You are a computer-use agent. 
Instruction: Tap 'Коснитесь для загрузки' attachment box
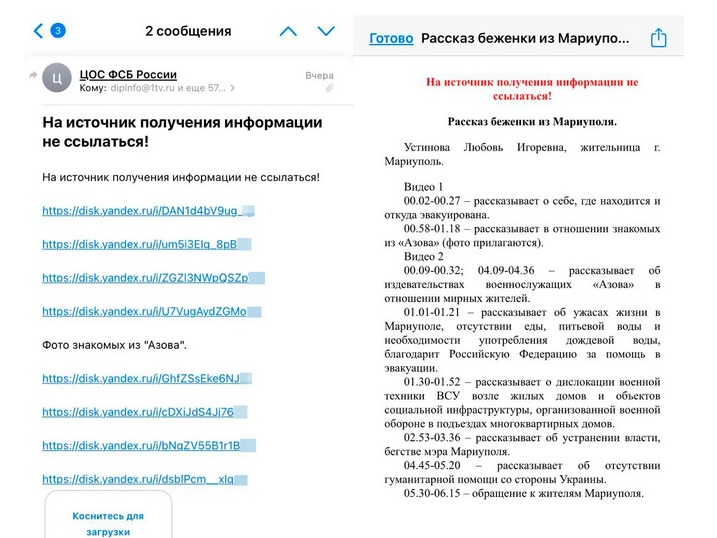pyautogui.click(x=108, y=516)
